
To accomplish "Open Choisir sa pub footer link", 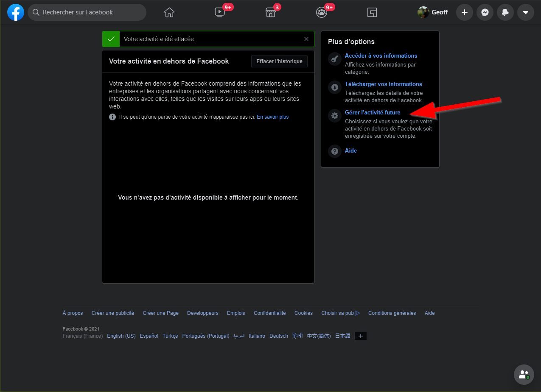I will point(341,313).
